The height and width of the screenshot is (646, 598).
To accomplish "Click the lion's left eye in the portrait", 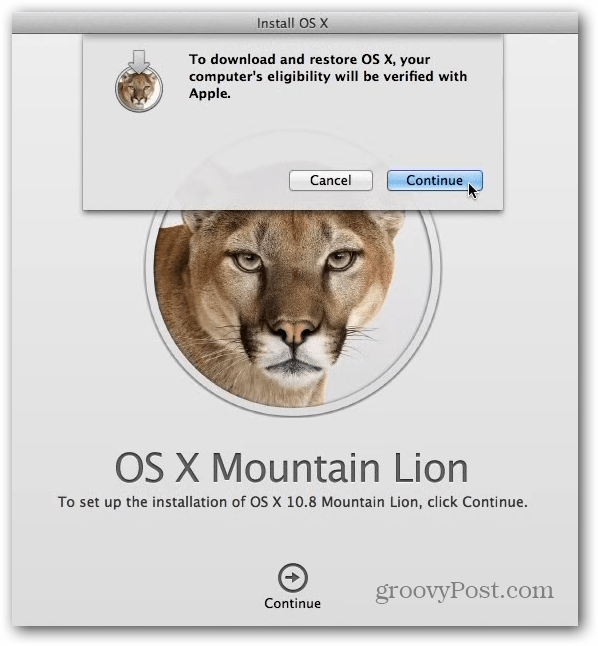I will click(249, 261).
